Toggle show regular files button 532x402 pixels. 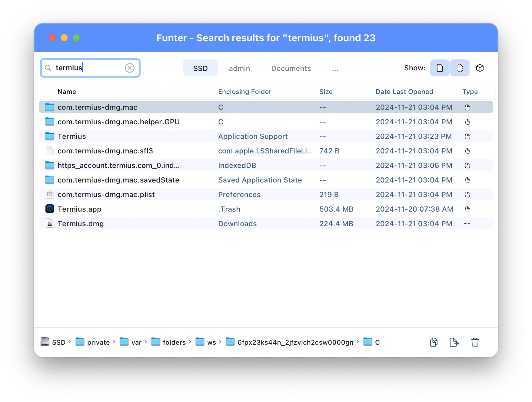(x=440, y=68)
